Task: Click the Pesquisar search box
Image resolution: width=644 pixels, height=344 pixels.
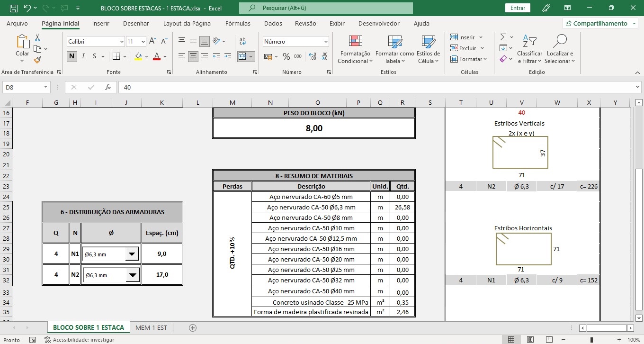Action: [326, 8]
